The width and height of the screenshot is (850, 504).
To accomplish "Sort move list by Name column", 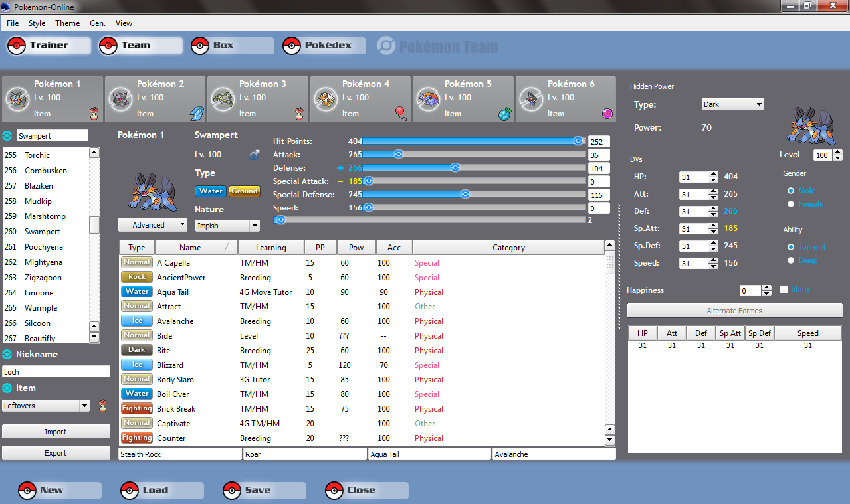I will click(x=195, y=248).
